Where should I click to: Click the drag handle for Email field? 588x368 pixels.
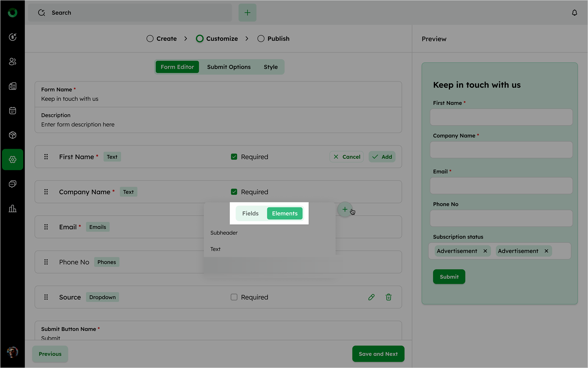click(46, 227)
